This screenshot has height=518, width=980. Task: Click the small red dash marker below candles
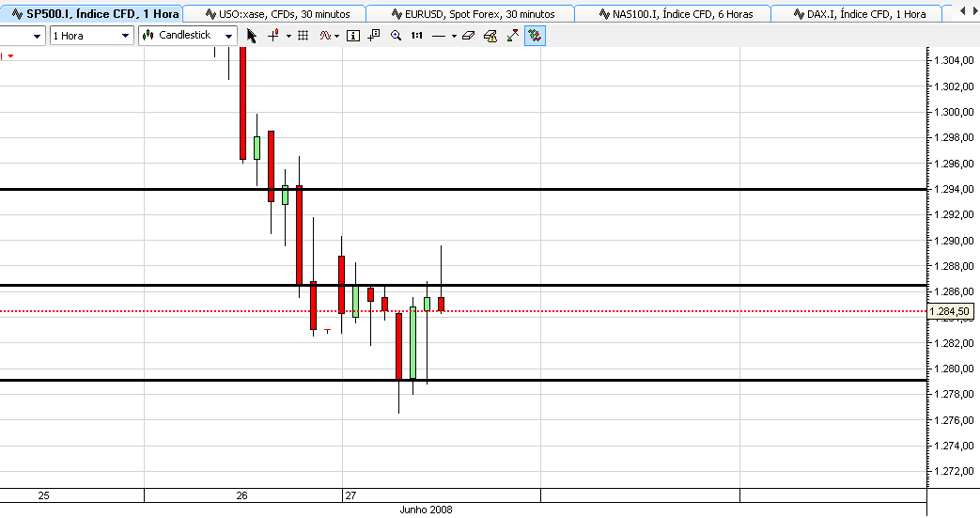pos(328,331)
